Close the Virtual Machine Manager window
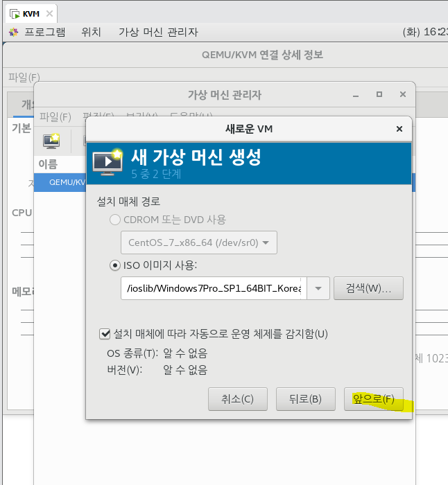This screenshot has height=485, width=448. pos(403,94)
